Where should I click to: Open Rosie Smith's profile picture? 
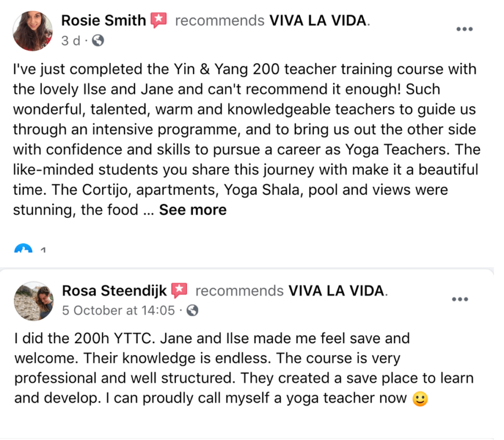tap(32, 31)
